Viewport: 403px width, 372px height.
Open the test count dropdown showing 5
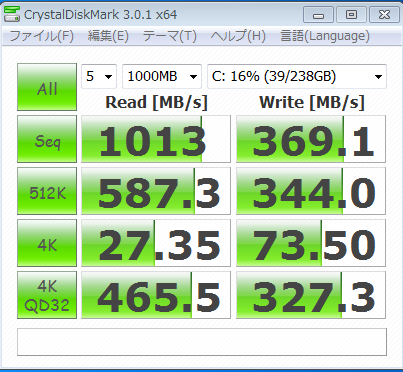tap(99, 76)
